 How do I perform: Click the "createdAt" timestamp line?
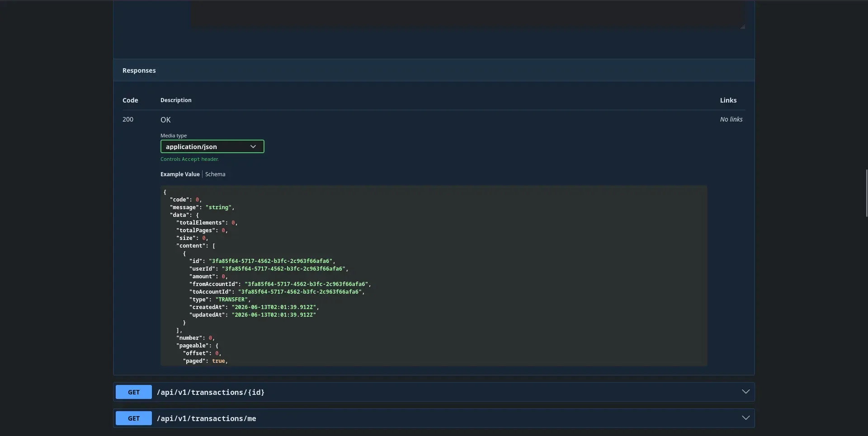click(x=254, y=307)
